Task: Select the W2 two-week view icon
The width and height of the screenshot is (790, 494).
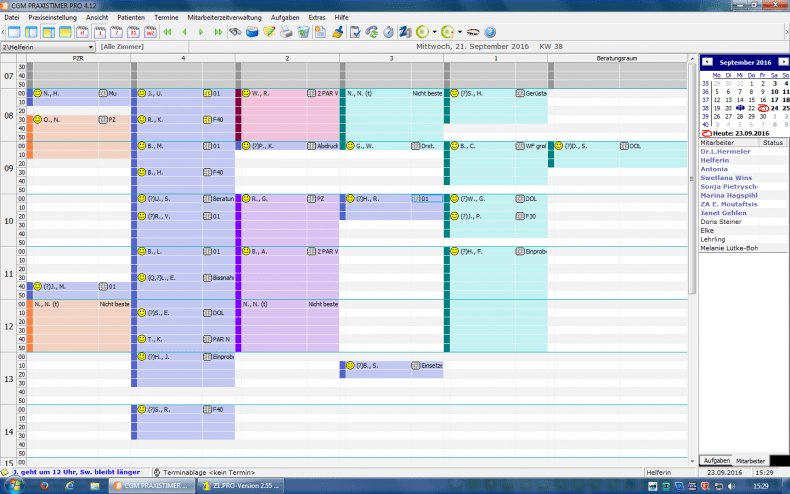Action: click(150, 32)
